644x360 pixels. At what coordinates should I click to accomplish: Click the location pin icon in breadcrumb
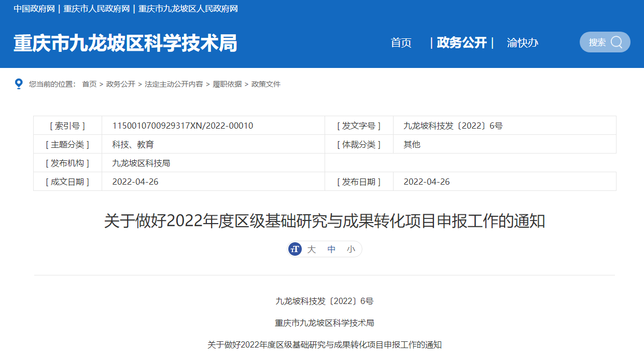pos(19,84)
